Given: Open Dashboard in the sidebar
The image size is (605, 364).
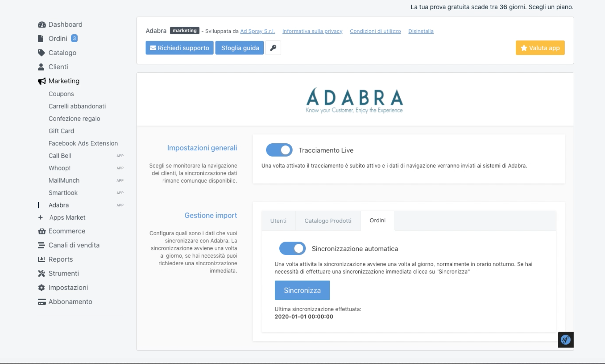Looking at the screenshot, I should [x=65, y=24].
